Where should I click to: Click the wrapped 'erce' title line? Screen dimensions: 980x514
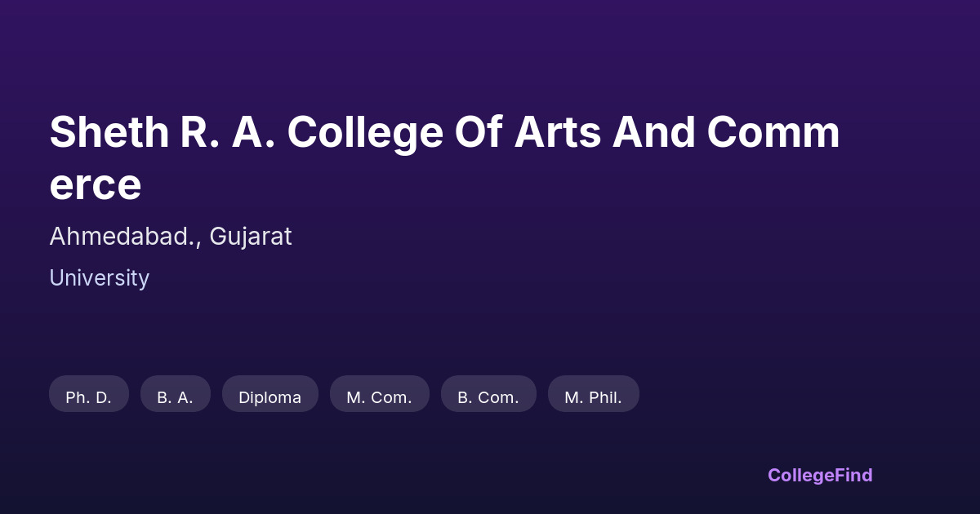(95, 185)
